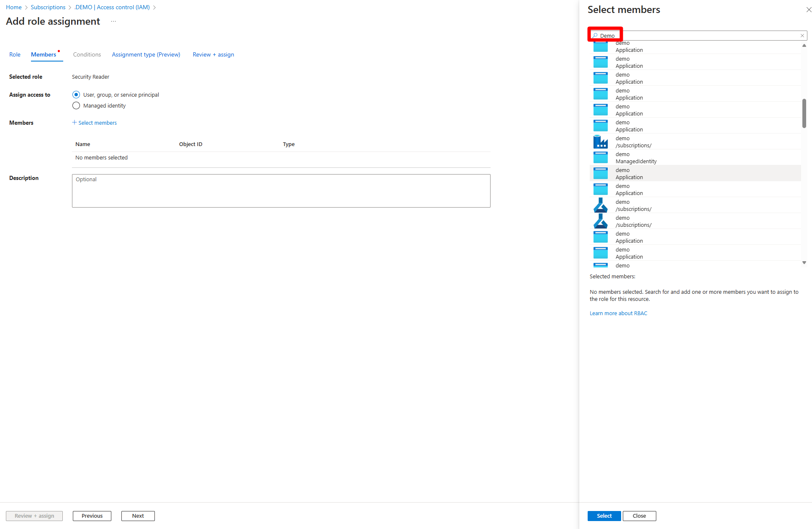Select the demo ManagedIdentity row text

pos(636,158)
